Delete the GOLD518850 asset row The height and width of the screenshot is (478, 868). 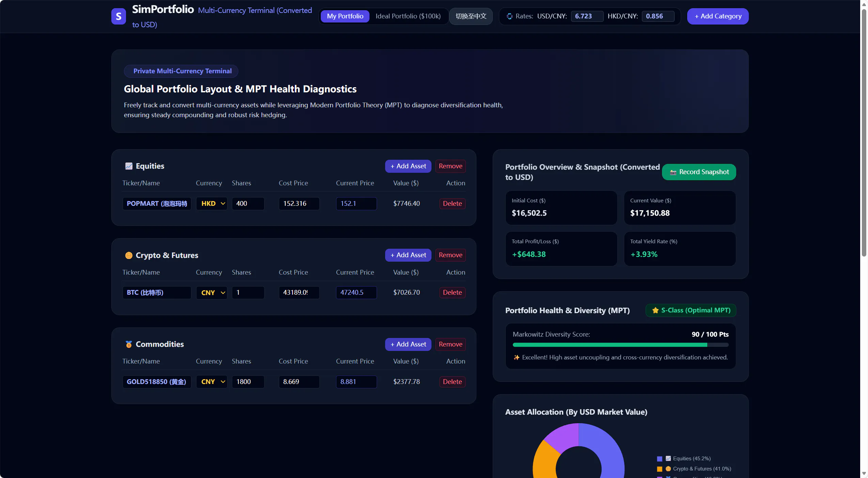[x=452, y=382]
